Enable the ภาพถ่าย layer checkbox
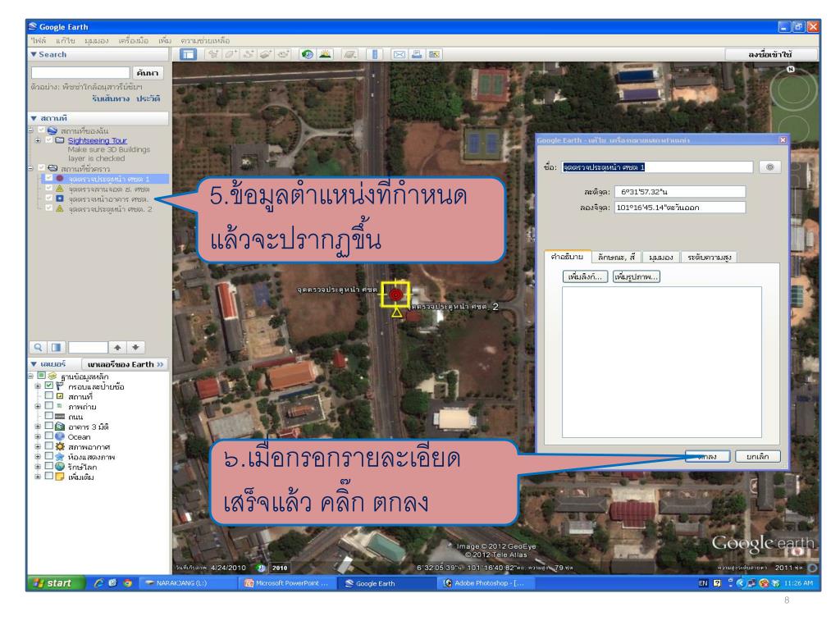 tap(49, 406)
